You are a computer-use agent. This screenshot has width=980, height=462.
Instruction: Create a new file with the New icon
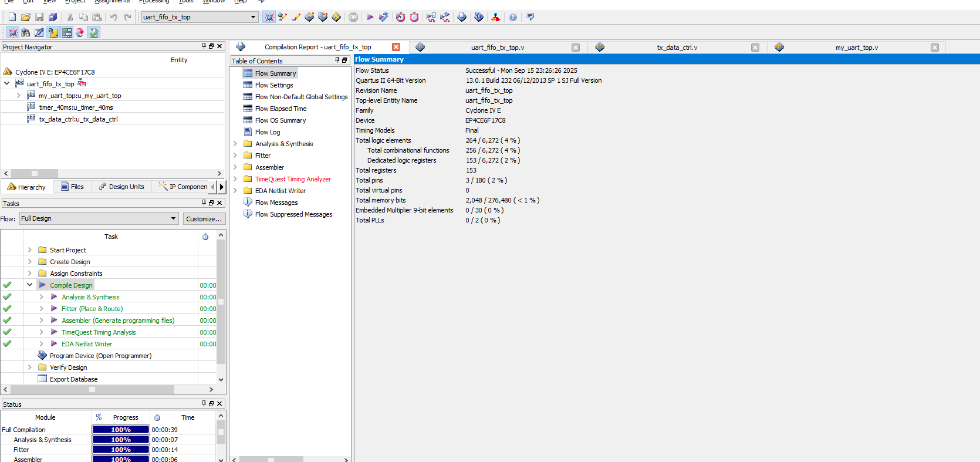pos(12,17)
